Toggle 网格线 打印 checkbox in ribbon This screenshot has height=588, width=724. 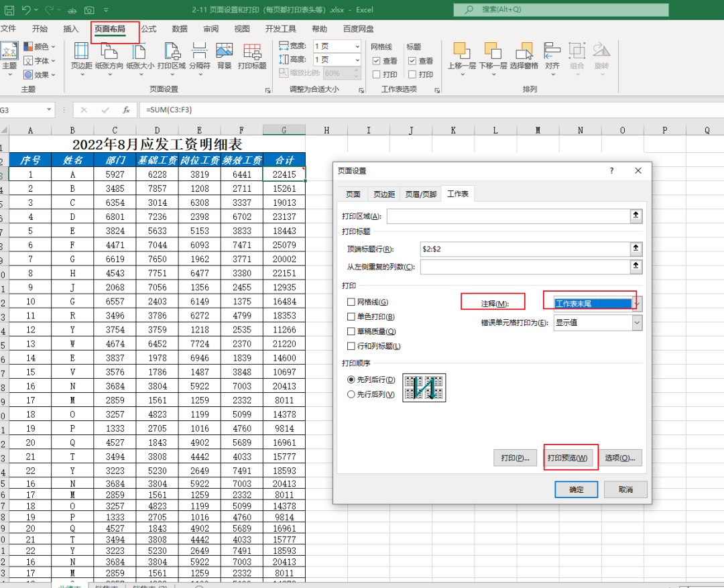[376, 74]
